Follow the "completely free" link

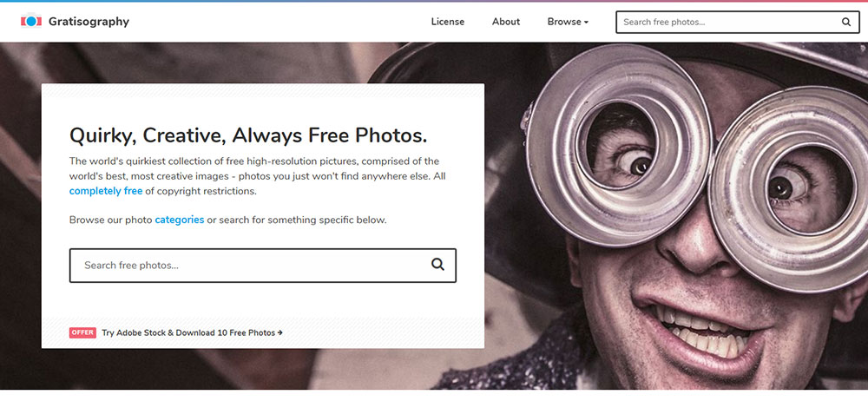click(105, 191)
